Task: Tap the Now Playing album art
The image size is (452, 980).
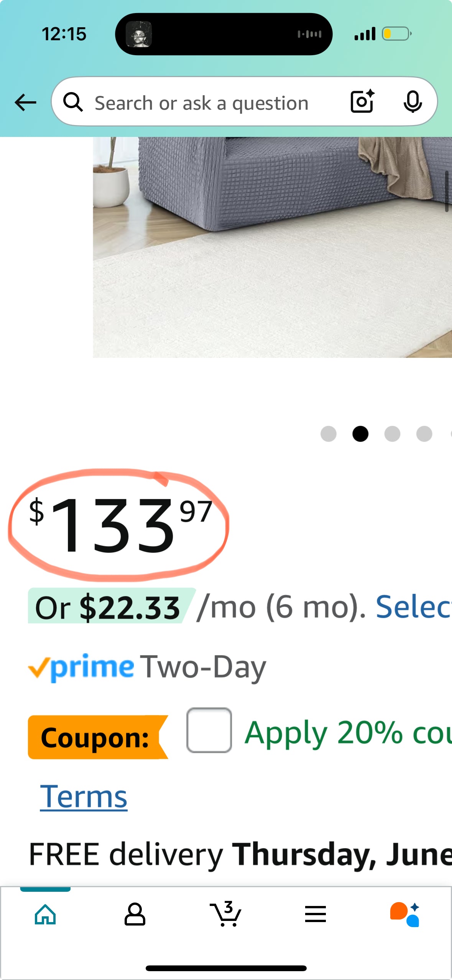Action: [139, 34]
